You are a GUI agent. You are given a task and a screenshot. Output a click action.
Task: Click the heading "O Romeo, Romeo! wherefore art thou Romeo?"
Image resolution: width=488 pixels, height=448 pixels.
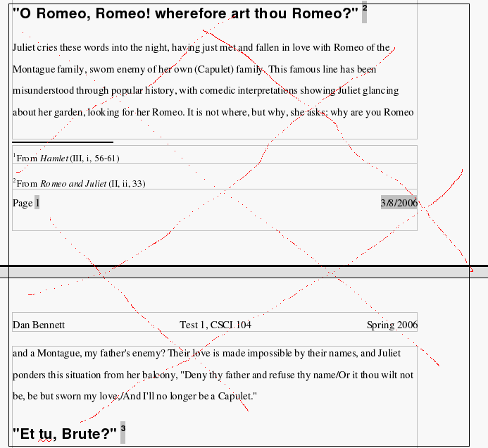click(186, 12)
